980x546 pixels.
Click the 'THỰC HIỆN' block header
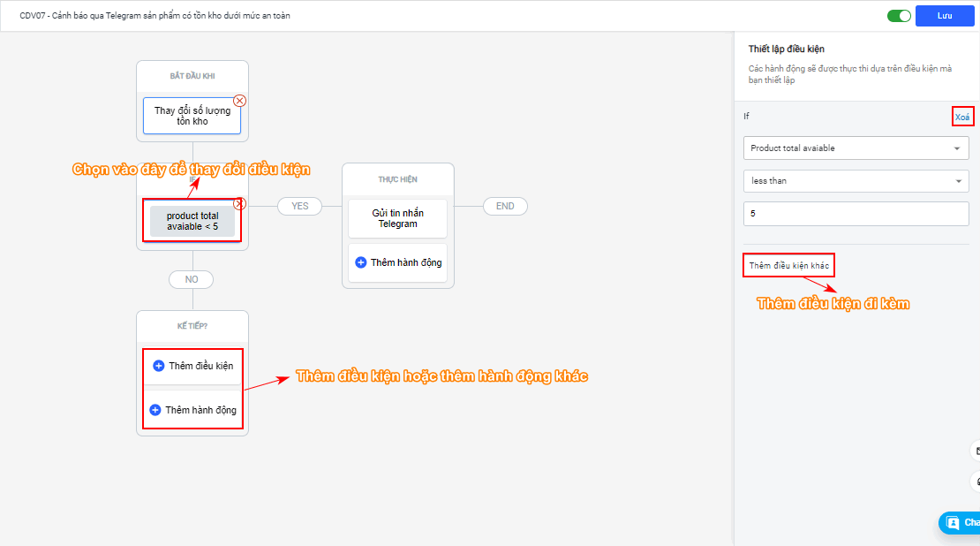(397, 178)
